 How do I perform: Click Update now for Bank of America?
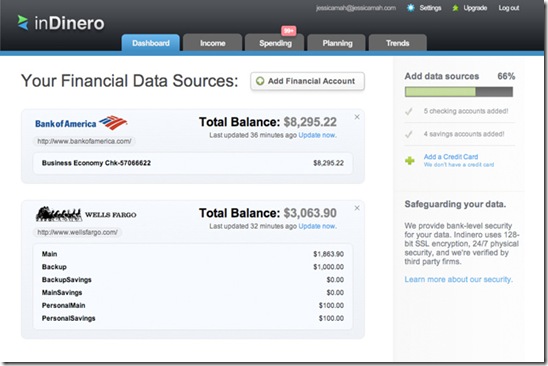pos(317,135)
